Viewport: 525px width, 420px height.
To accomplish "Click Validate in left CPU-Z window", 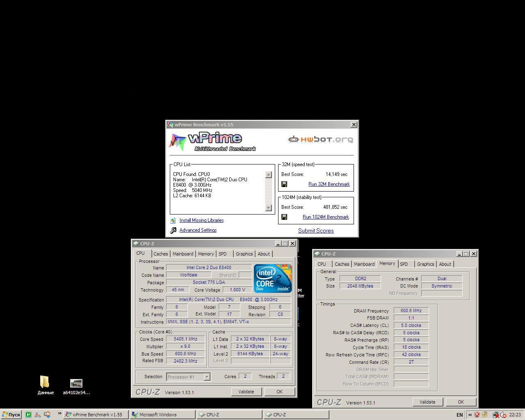I will pyautogui.click(x=246, y=392).
